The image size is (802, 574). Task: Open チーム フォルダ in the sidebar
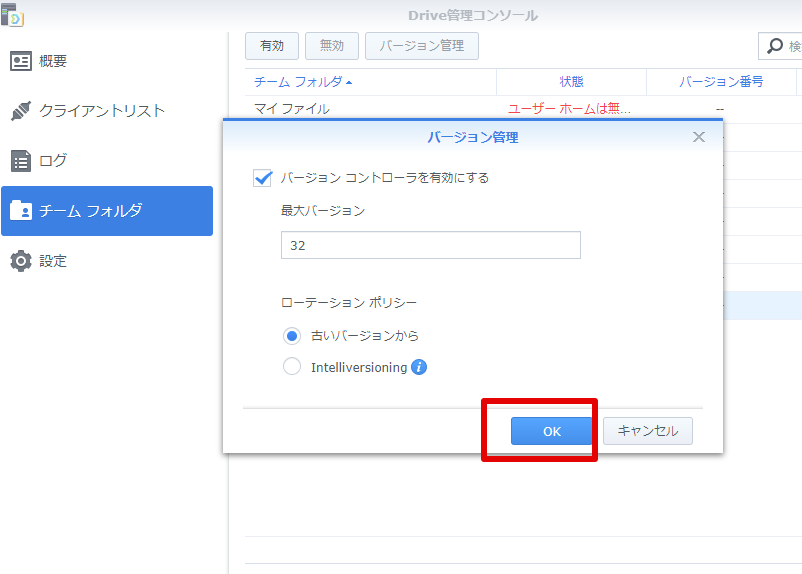click(107, 211)
